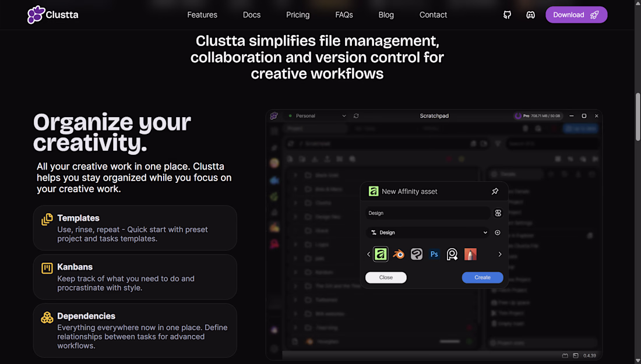The width and height of the screenshot is (641, 364).
Task: Click the Organize your creativity heading
Action: click(x=112, y=132)
